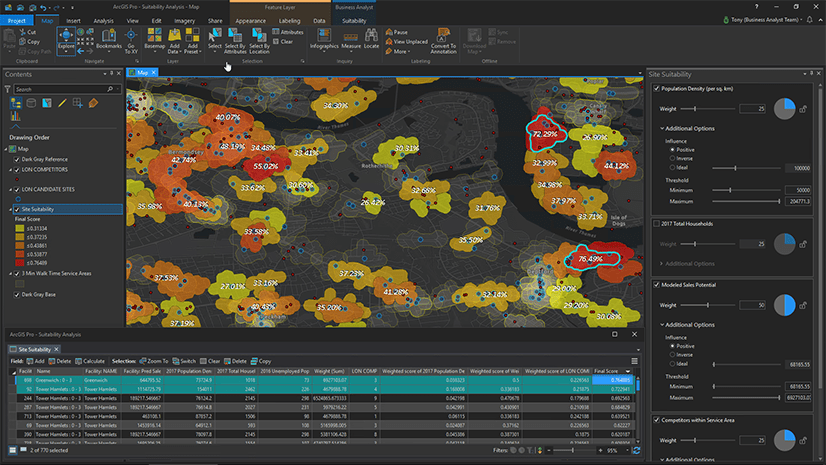This screenshot has width=826, height=465.
Task: Select Ideal influence for Modeled Sales Potential
Action: pos(672,363)
